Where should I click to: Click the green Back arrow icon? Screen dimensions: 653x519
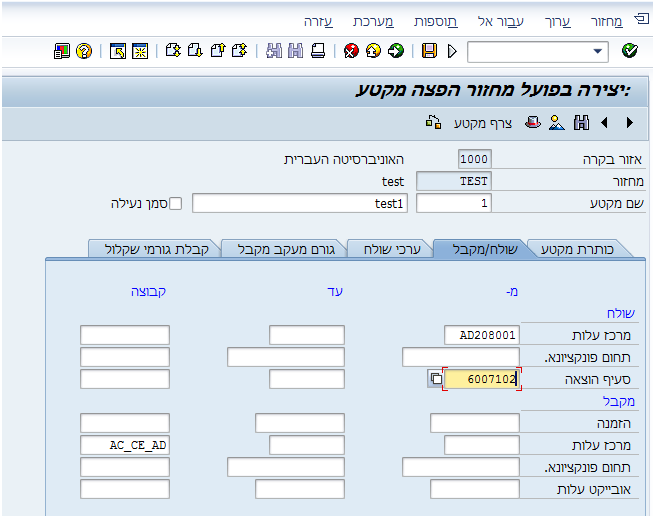click(396, 51)
